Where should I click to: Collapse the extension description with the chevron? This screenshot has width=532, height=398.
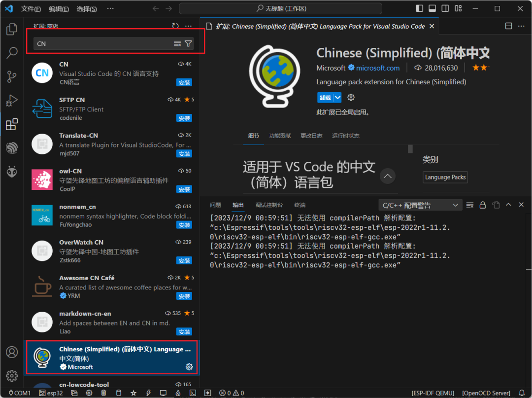click(388, 176)
